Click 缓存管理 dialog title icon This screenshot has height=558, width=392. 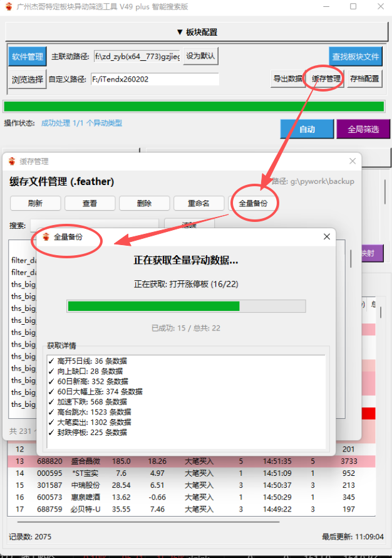(x=12, y=161)
